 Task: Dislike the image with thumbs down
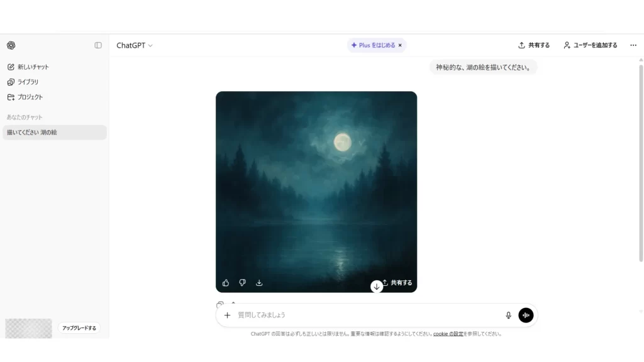pos(242,283)
